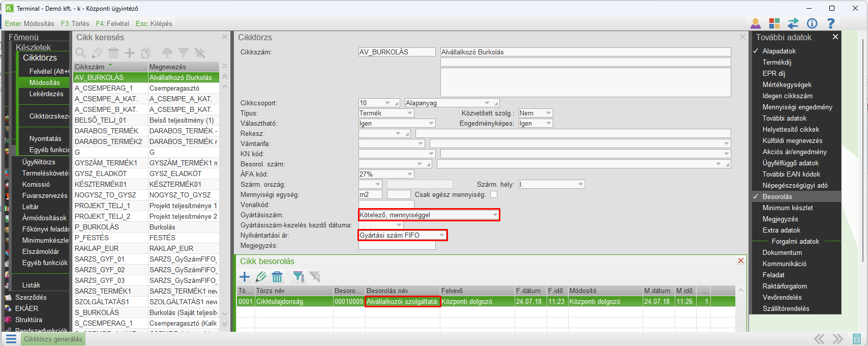Screen dimensions: 868x346
Task: Select Besorolás in További adatok
Action: coord(777,196)
